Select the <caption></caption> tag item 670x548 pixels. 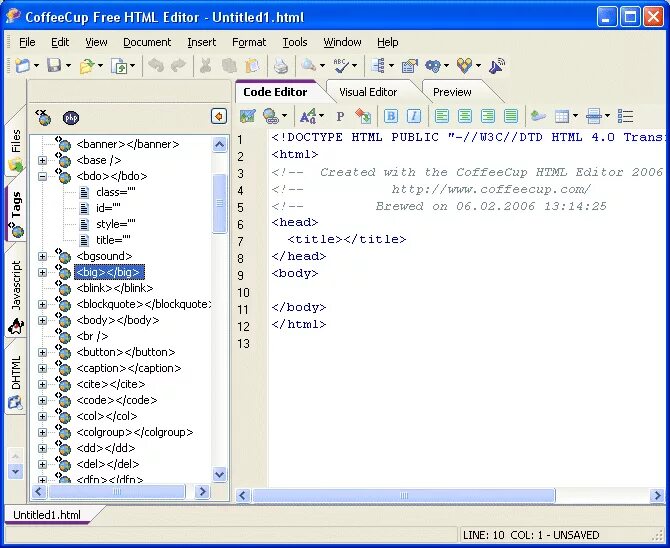129,368
